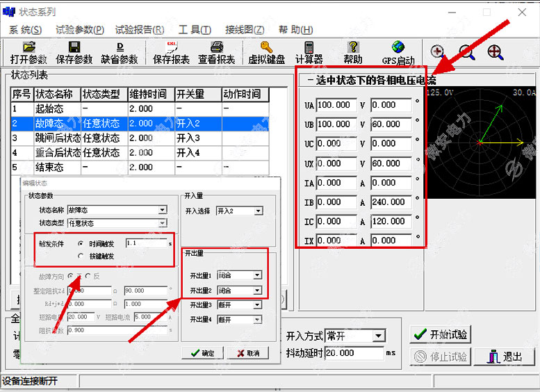The image size is (540, 392).
Task: Click the zoom-in magnifier with plus sign
Action: pos(495,51)
